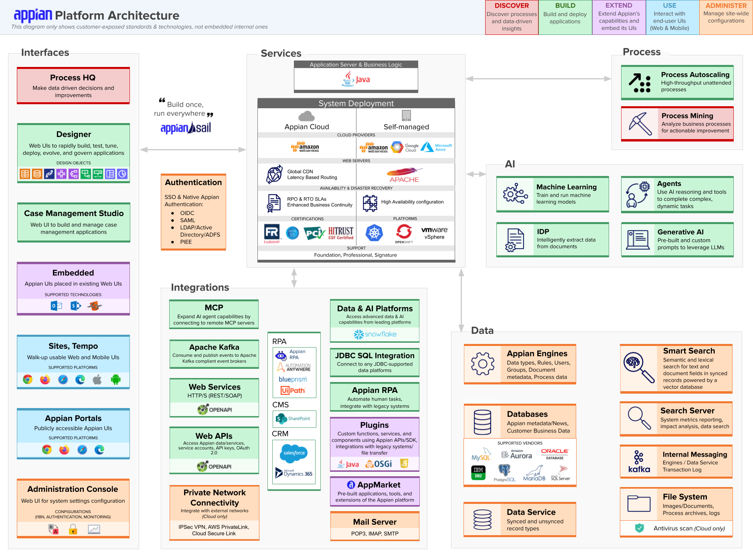Click the Appian Engines gear icon
This screenshot has height=560, width=753.
click(x=482, y=364)
